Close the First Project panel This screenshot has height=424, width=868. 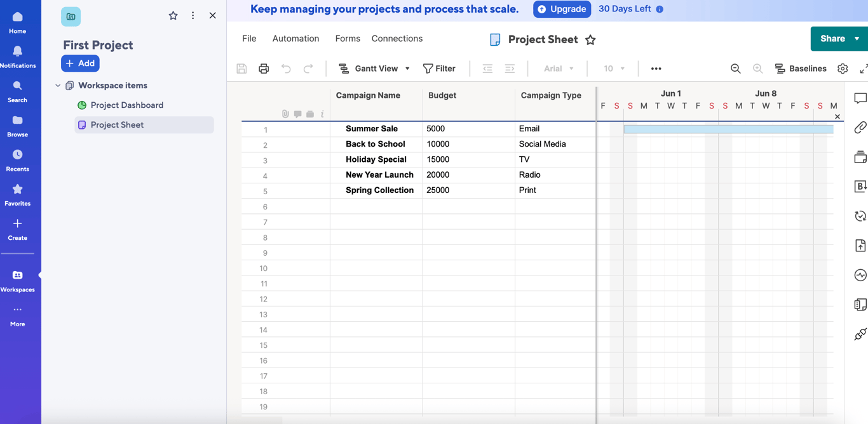213,16
